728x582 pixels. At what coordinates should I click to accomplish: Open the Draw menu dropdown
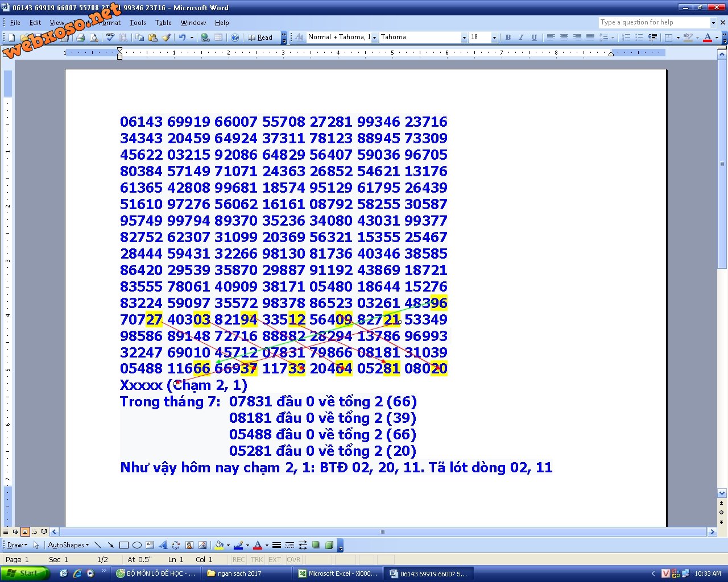point(17,545)
